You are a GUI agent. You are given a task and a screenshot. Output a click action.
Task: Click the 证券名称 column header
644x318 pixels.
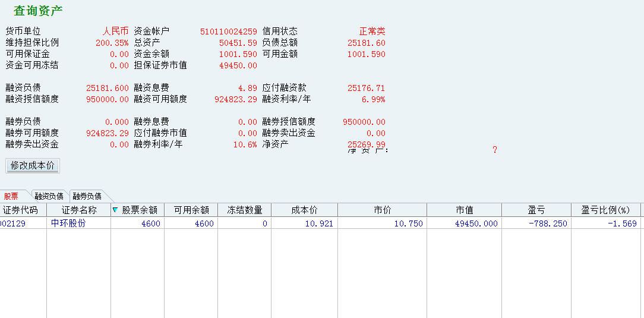[79, 210]
